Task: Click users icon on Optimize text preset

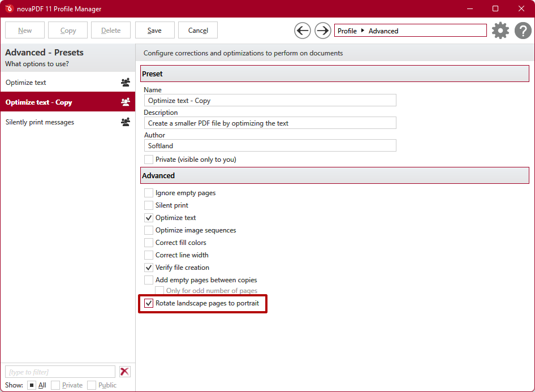Action: click(126, 82)
